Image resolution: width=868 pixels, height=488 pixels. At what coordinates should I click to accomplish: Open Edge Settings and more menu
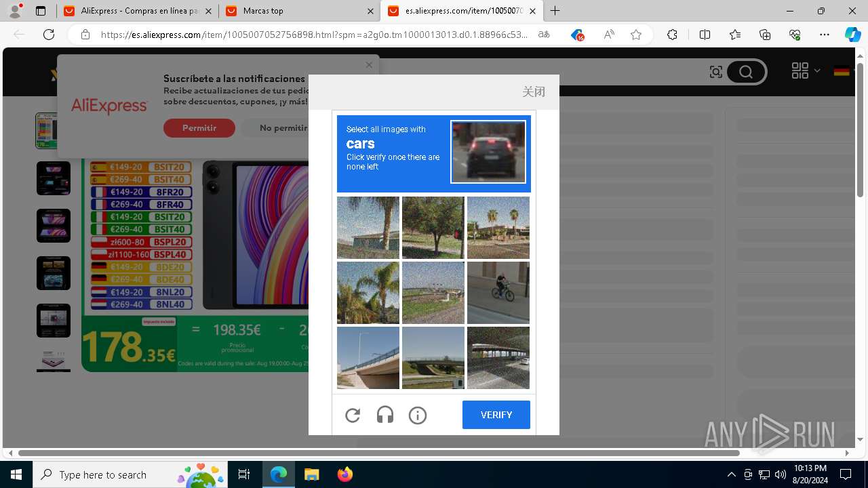825,35
